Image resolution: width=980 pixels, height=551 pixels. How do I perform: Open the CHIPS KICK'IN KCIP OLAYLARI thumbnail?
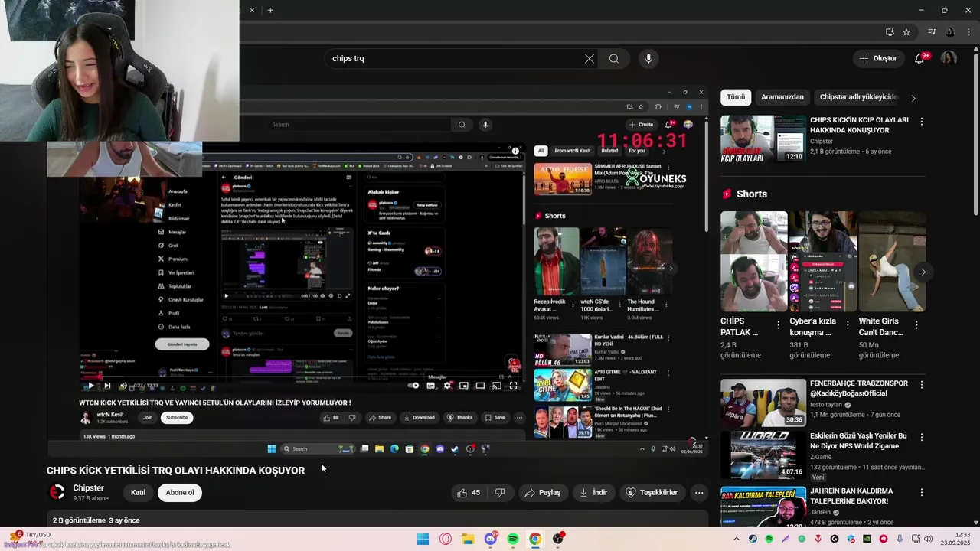(763, 139)
